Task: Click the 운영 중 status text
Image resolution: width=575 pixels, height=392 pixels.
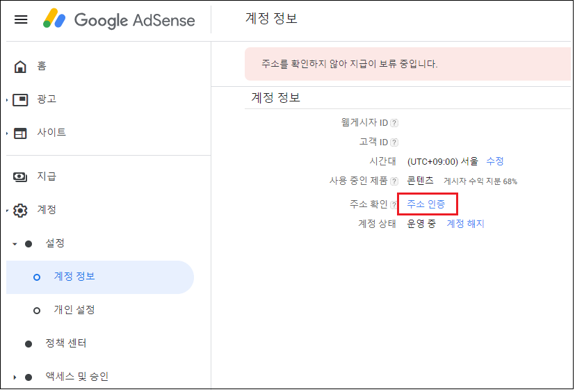Action: tap(421, 224)
